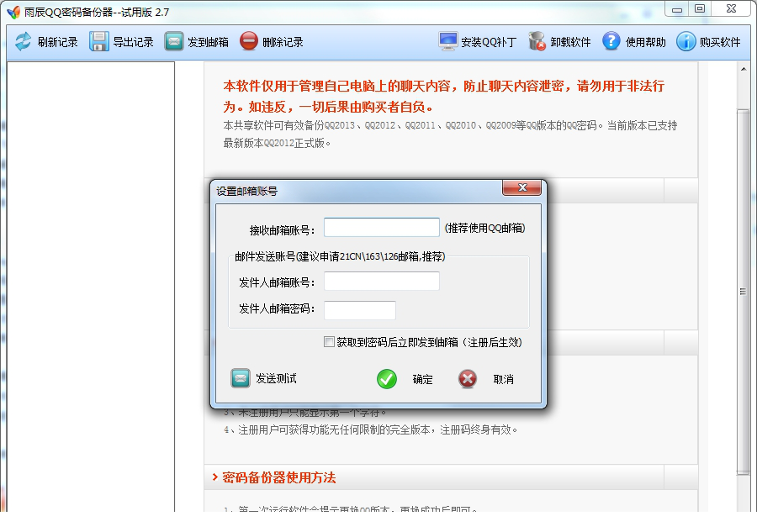Choose 导出记录 in the toolbar
Viewport: 757px width, 532px height.
click(133, 43)
